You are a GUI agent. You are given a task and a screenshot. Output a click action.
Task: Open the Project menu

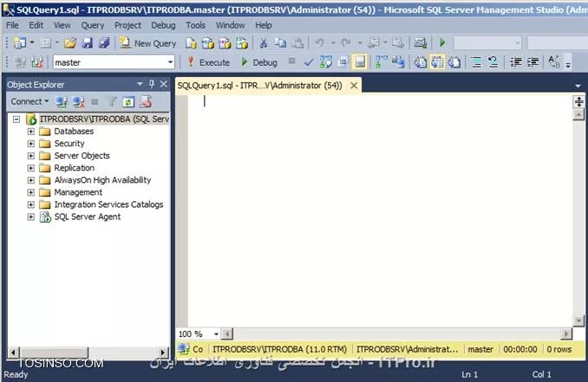[x=127, y=25]
